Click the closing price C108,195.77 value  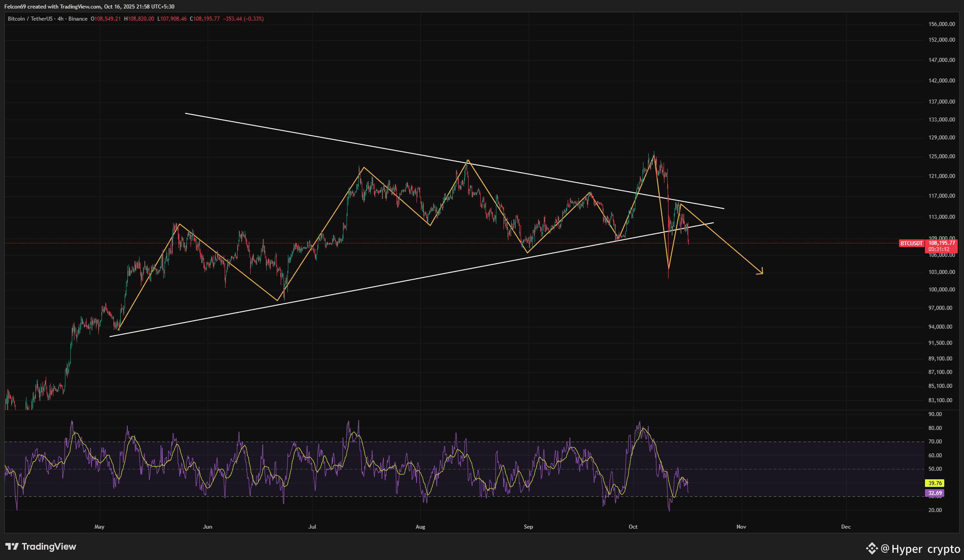[x=205, y=19]
